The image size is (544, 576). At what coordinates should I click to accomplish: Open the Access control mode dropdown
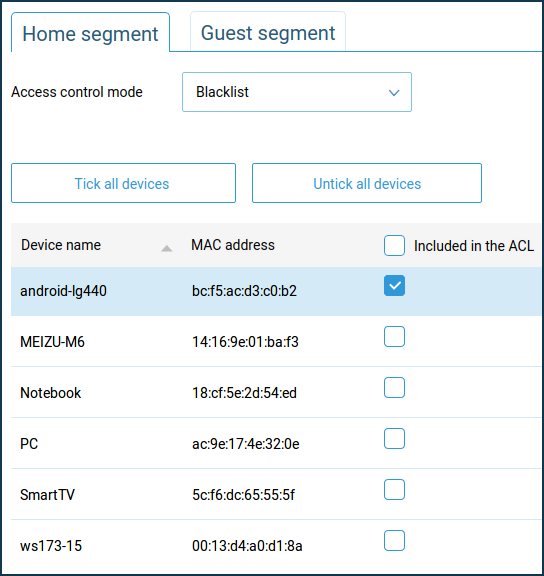[x=297, y=92]
